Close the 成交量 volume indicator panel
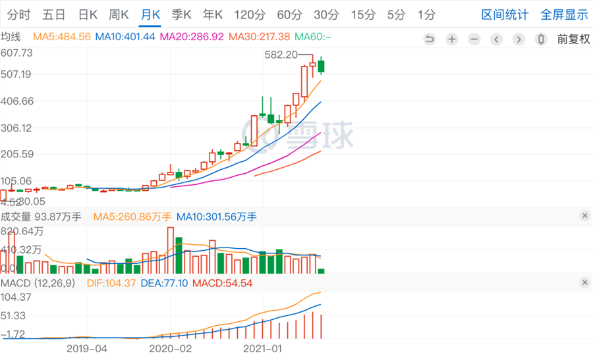Image resolution: width=593 pixels, height=364 pixels. 584,216
